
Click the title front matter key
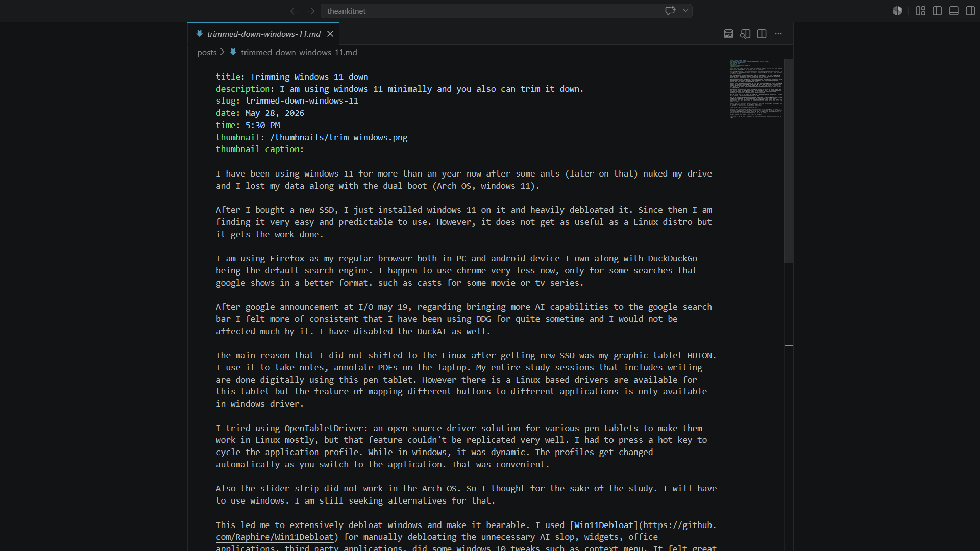point(228,77)
